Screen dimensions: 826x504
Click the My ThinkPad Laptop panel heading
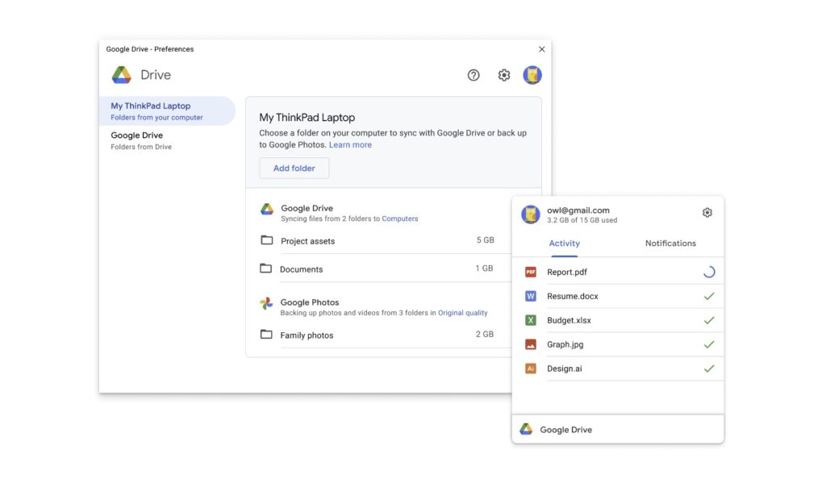point(307,118)
